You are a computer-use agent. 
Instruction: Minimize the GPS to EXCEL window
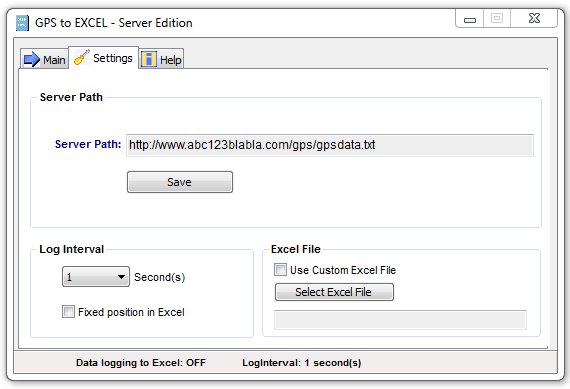pyautogui.click(x=470, y=19)
